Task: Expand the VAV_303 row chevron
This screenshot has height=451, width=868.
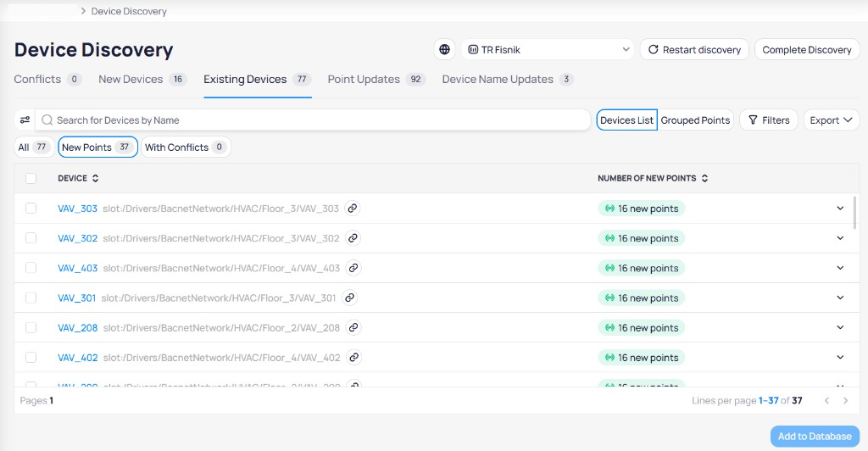Action: click(x=840, y=209)
